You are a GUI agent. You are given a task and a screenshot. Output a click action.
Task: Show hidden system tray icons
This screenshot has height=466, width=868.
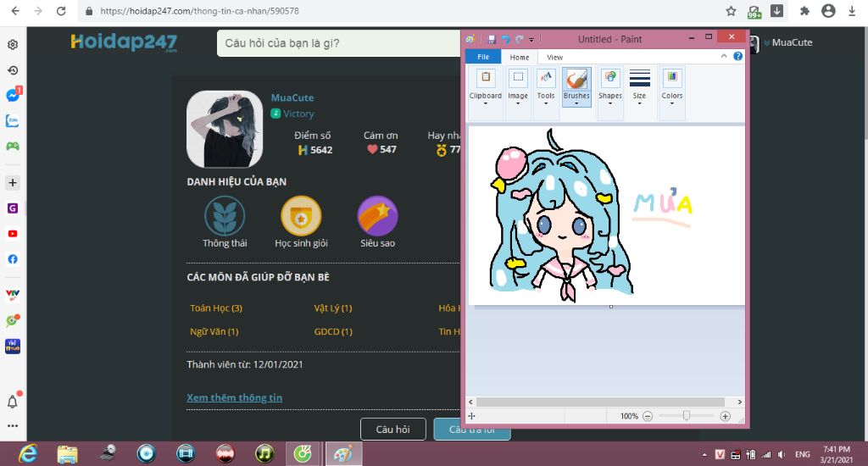[704, 454]
